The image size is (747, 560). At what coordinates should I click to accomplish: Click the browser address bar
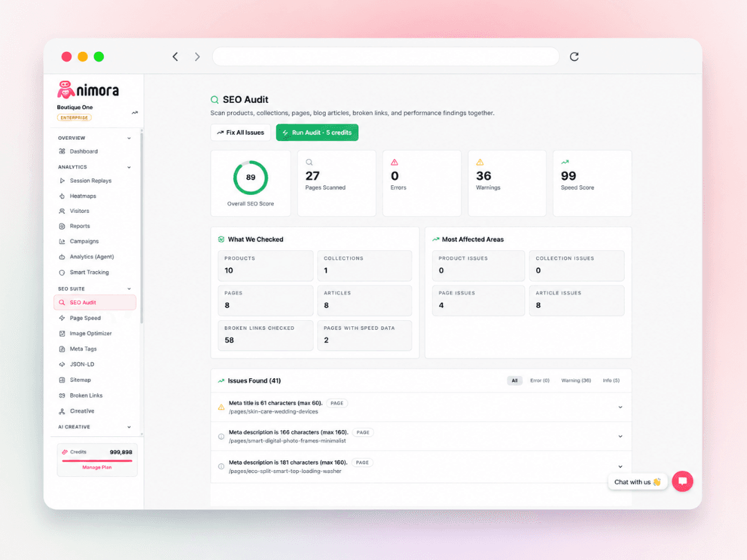(385, 57)
